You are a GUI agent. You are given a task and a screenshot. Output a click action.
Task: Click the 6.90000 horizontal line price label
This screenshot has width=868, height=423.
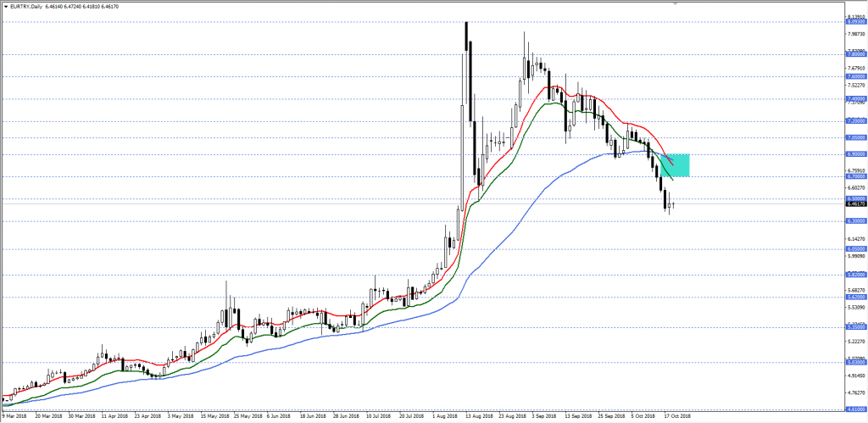coord(856,154)
